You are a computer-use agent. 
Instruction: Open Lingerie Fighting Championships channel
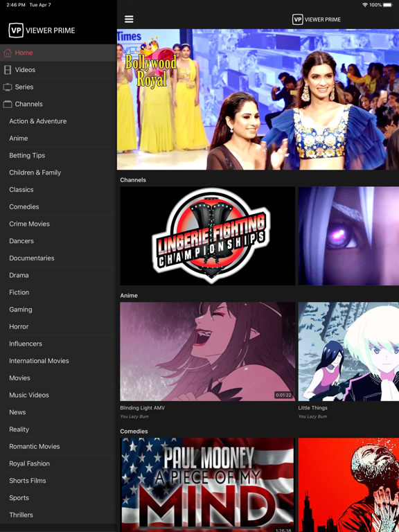click(x=207, y=236)
